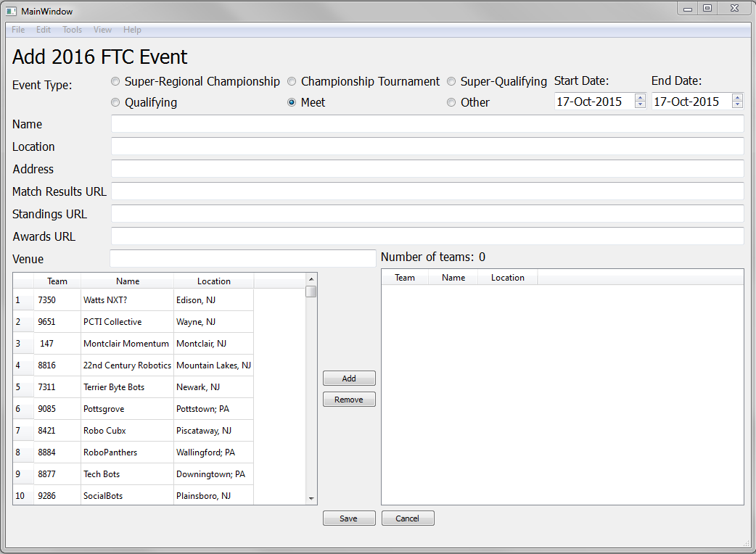Select the Championship Tournament option
756x554 pixels.
tap(292, 82)
